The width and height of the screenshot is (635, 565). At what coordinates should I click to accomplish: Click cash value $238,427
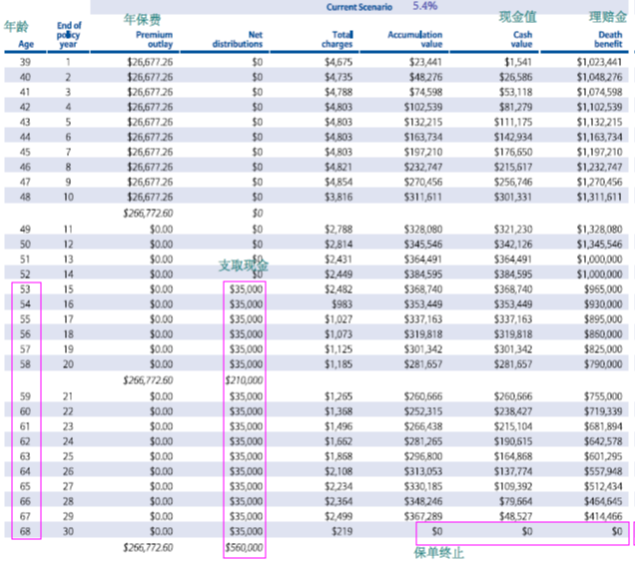coord(513,411)
